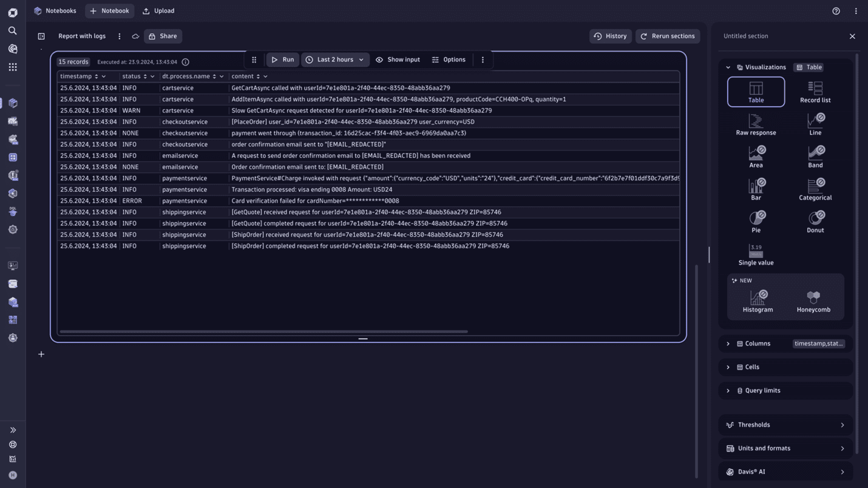Viewport: 868px width, 488px height.
Task: Click 'Card verification failed' log content
Action: [x=315, y=201]
